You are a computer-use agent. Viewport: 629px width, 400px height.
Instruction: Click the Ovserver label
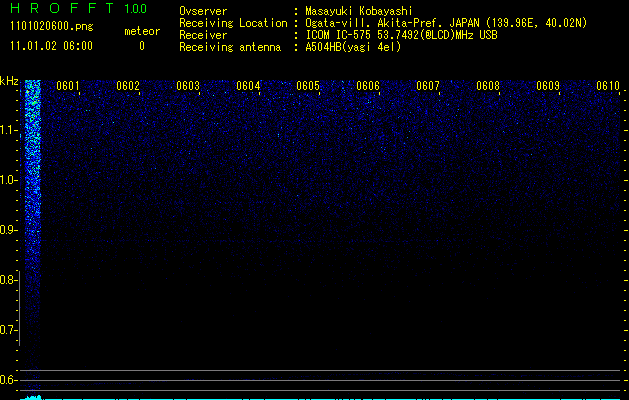[203, 11]
